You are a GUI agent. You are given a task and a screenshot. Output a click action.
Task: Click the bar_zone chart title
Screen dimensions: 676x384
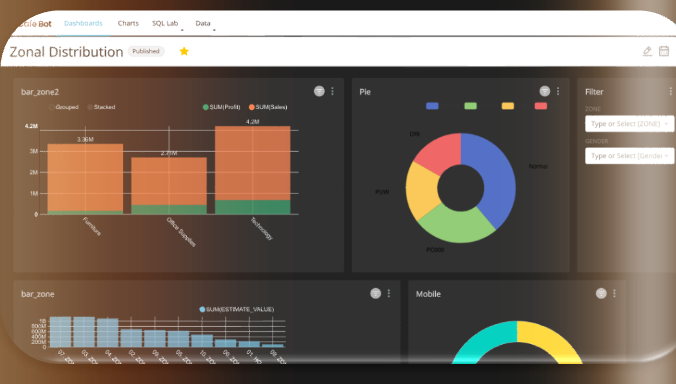[38, 294]
